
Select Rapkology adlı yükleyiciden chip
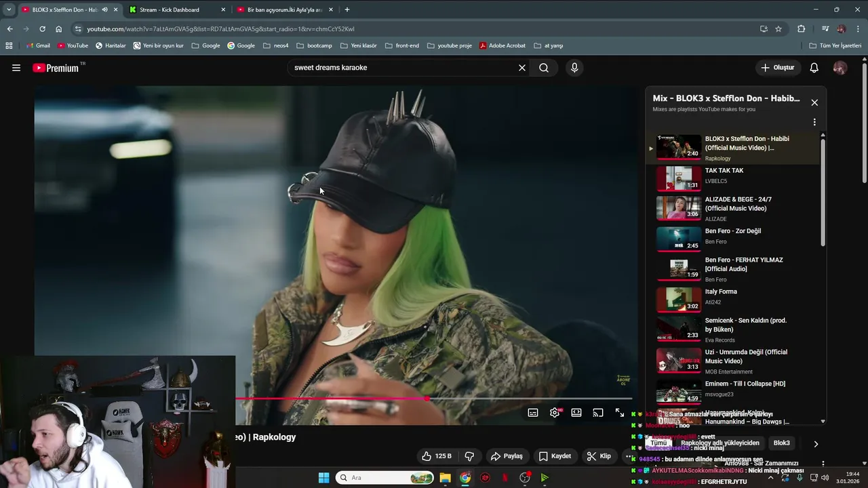coord(719,443)
